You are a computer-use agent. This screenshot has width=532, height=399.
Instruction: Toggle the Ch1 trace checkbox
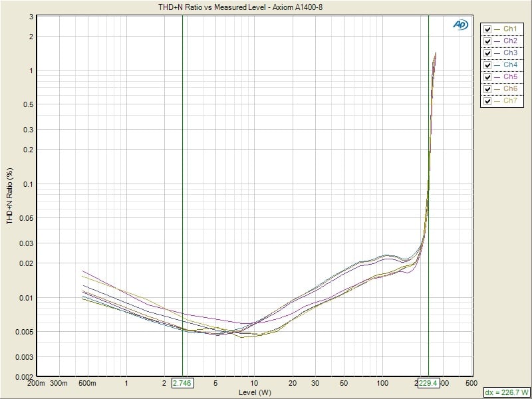pyautogui.click(x=488, y=29)
